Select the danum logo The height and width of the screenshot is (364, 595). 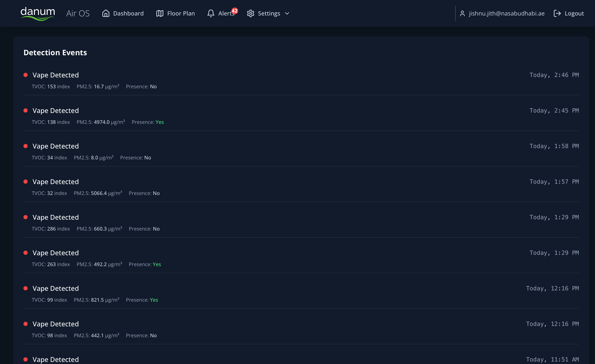(x=38, y=14)
